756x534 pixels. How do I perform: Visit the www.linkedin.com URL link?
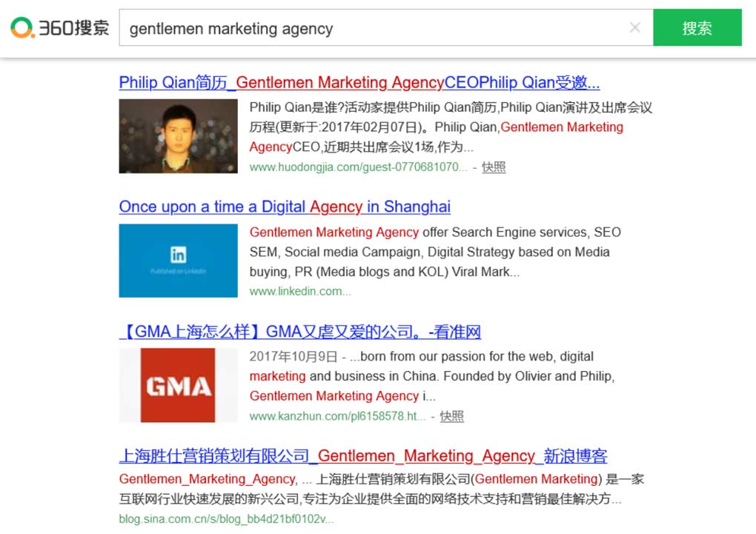pos(300,292)
